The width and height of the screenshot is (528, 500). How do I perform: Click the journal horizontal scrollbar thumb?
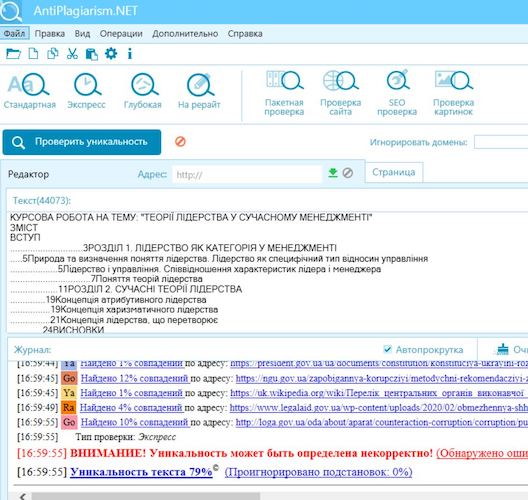(146, 496)
